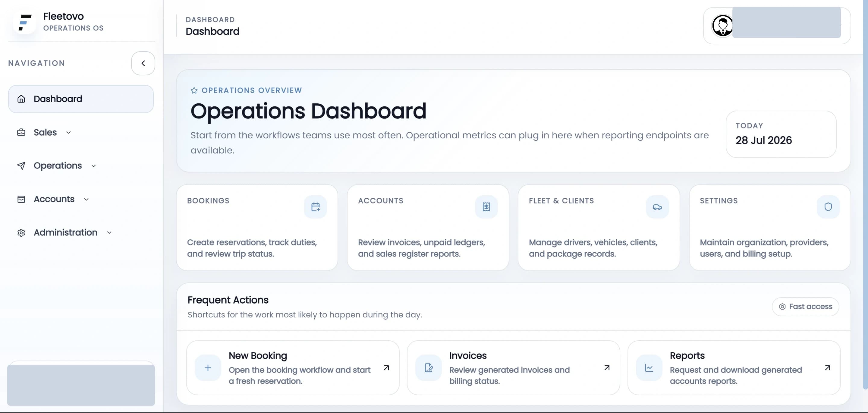Click the arrow icon on Invoices card
868x413 pixels.
pyautogui.click(x=607, y=367)
